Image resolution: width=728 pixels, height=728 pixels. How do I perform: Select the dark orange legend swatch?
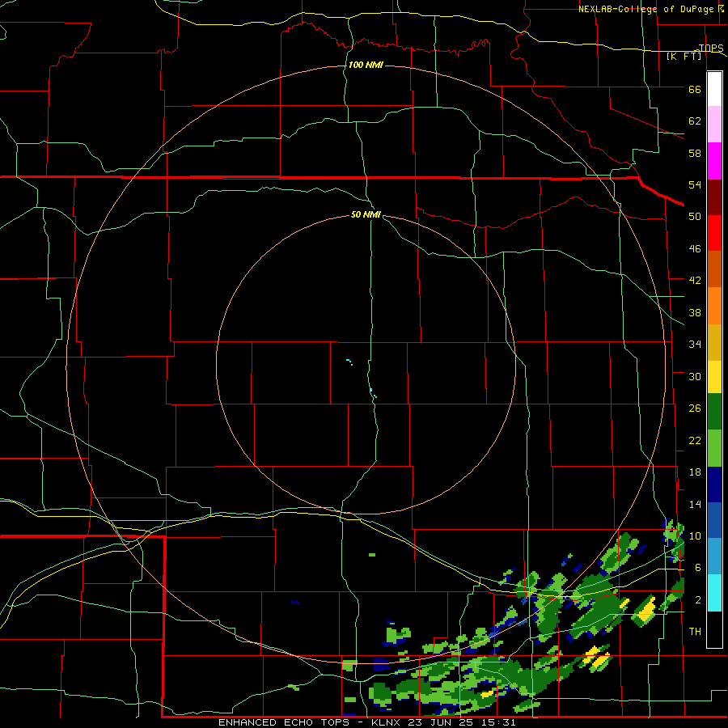[714, 269]
